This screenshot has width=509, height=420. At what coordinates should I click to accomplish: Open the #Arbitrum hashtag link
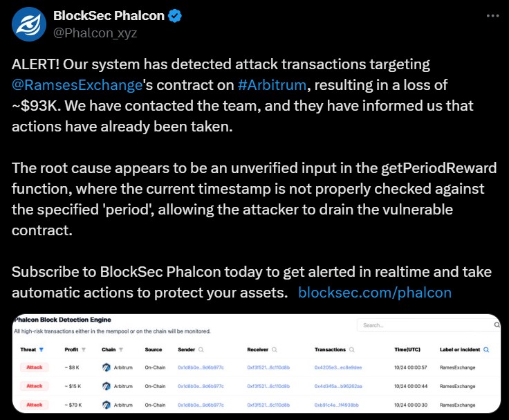(x=272, y=85)
